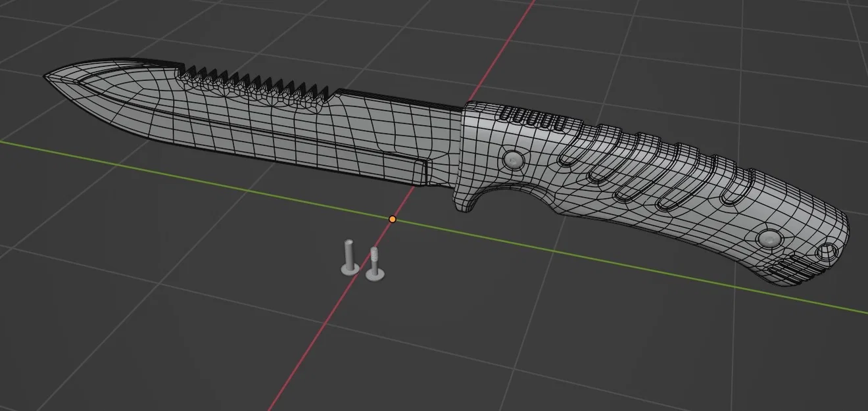This screenshot has width=868, height=411.
Task: Select the right screw object below the knife
Action: [x=375, y=264]
